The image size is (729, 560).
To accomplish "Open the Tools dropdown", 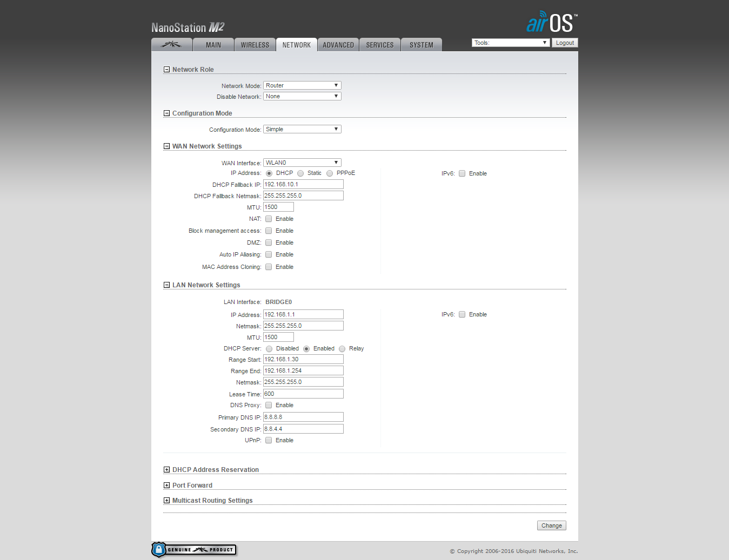I will (511, 43).
